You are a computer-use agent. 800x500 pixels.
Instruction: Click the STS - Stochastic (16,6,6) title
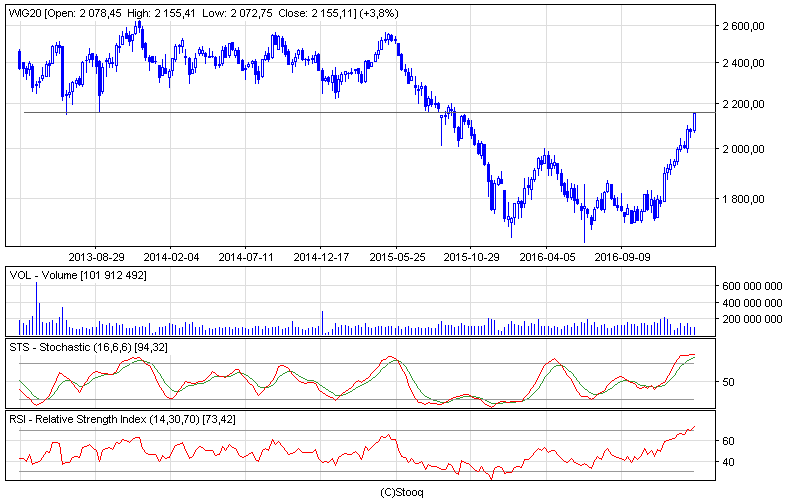(x=88, y=347)
